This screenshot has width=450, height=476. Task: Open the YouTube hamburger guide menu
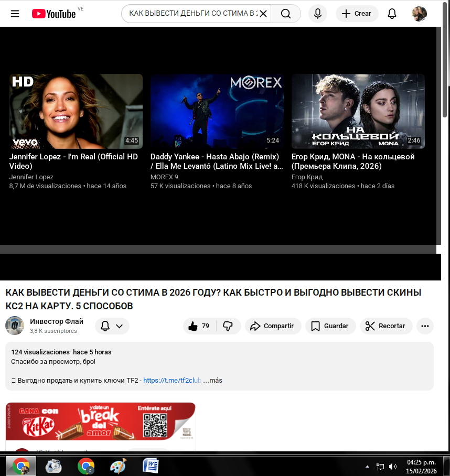pos(15,14)
